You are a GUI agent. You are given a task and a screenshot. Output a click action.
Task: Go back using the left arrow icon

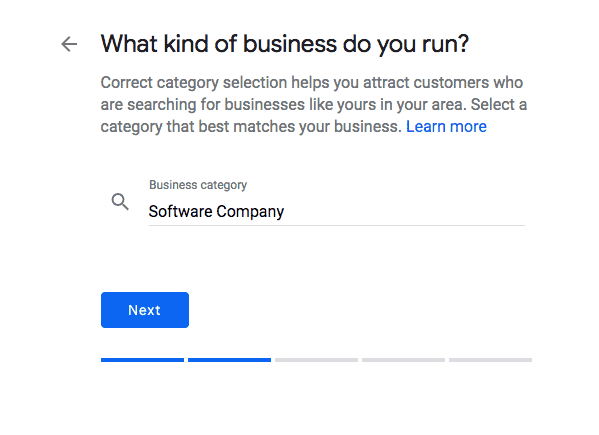69,44
